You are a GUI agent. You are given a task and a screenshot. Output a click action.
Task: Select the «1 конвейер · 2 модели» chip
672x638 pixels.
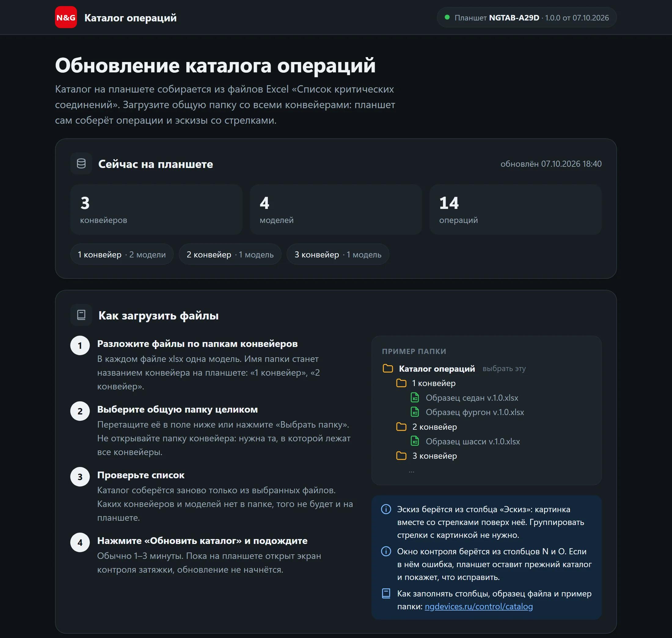pos(122,254)
